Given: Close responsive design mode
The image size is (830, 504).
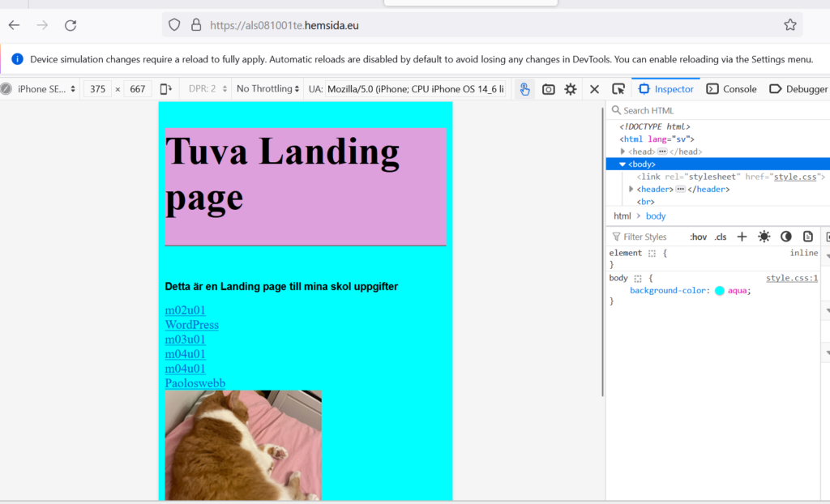Looking at the screenshot, I should click(594, 89).
